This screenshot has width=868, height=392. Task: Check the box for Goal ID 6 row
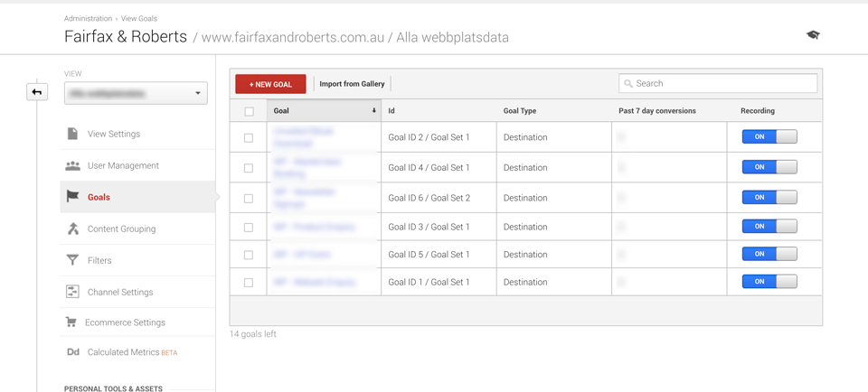pyautogui.click(x=249, y=198)
